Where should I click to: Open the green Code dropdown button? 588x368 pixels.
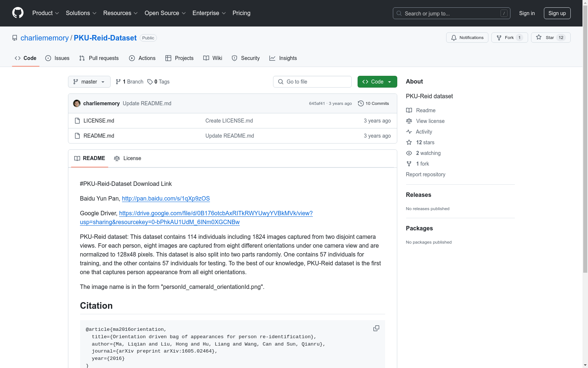pyautogui.click(x=377, y=82)
